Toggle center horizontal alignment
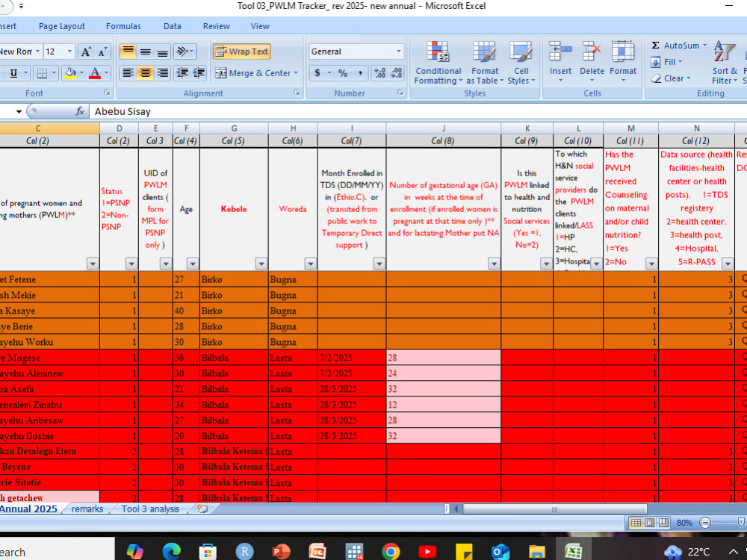 tap(146, 73)
